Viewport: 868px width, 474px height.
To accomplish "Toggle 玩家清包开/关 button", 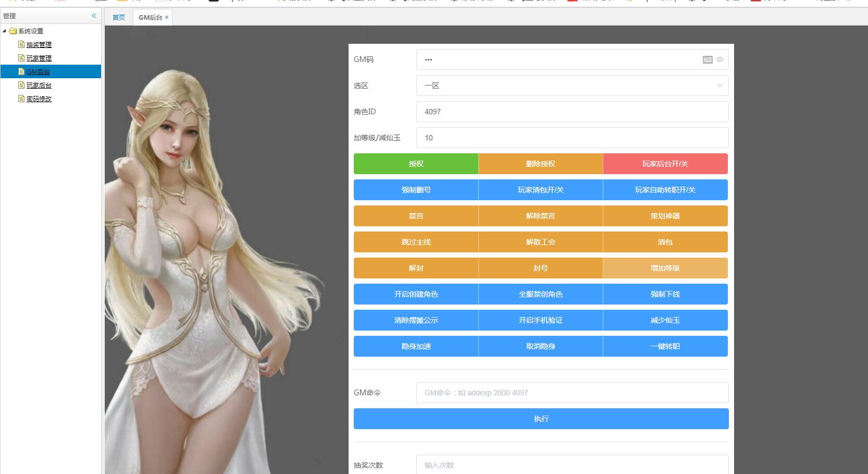I will point(540,190).
